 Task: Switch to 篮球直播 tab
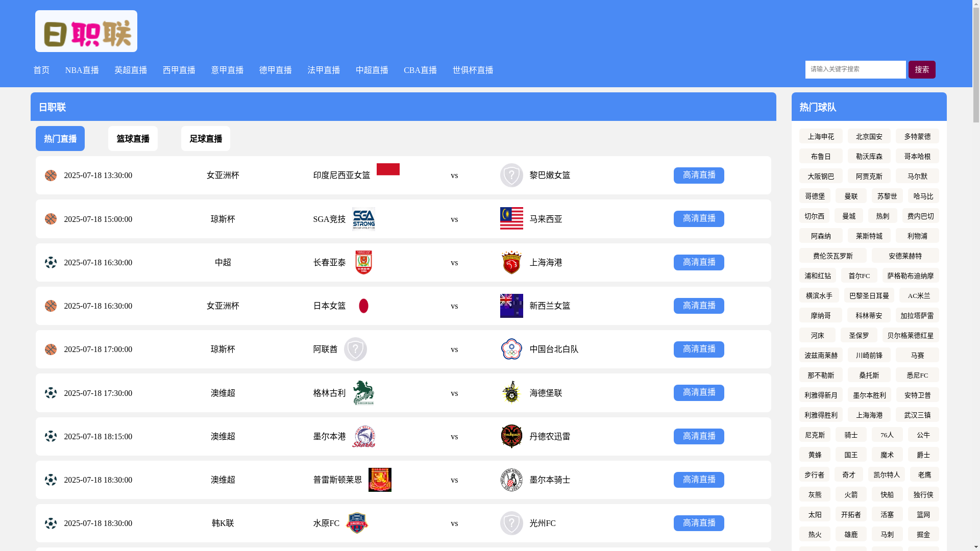coord(133,138)
